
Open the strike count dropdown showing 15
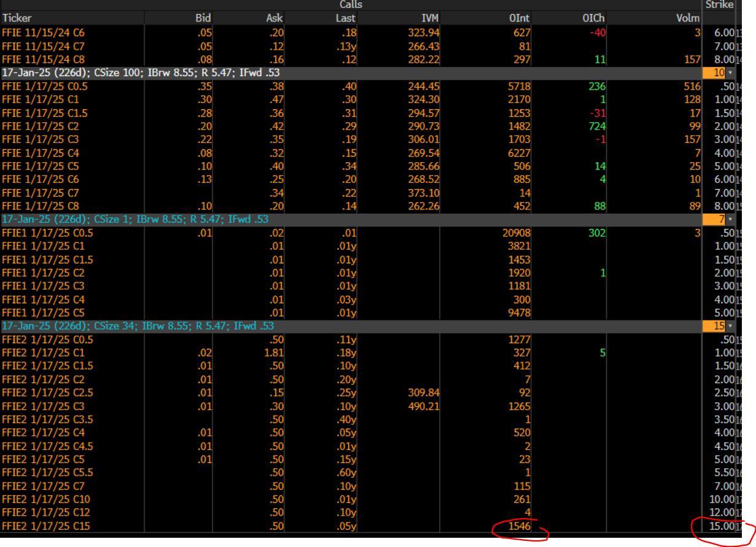pos(719,325)
